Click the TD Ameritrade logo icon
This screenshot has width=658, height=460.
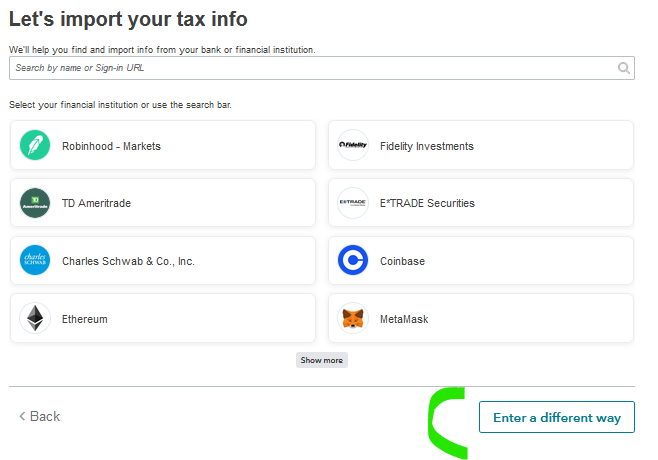35,203
